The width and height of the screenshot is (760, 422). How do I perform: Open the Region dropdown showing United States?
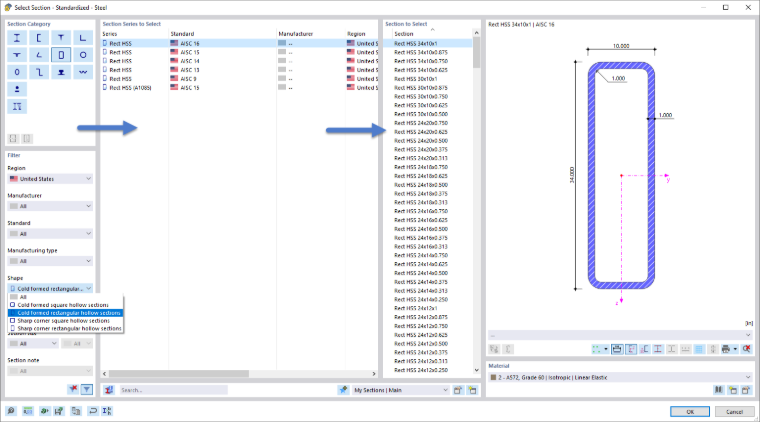click(50, 179)
